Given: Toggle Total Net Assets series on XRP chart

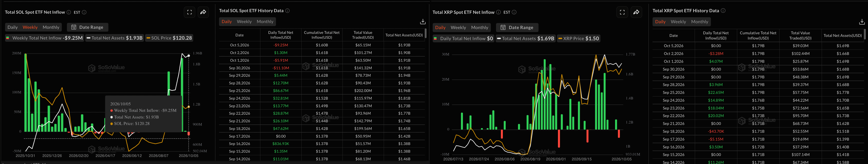Looking at the screenshot, I should 526,39.
